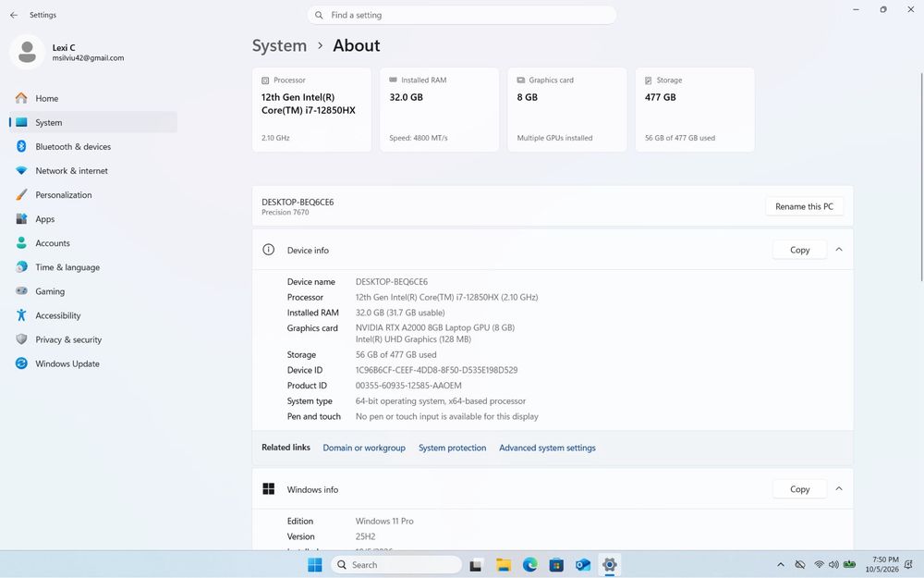Click the Windows 11 Pro edition text

(384, 521)
